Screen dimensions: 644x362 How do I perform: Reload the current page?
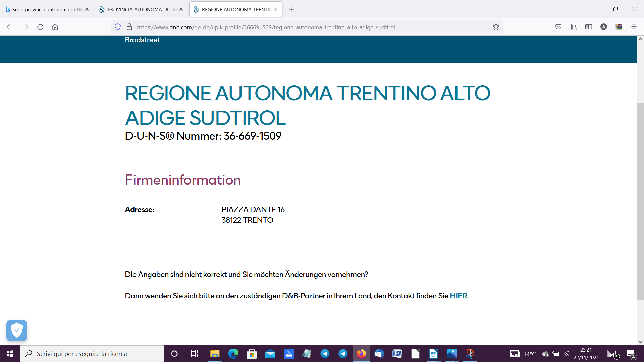[x=40, y=27]
